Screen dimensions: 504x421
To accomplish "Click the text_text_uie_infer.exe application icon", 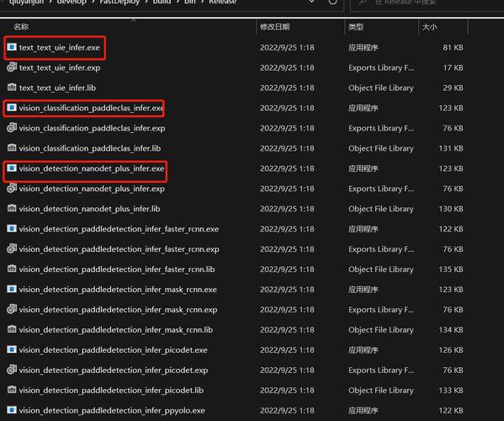I will tap(12, 47).
